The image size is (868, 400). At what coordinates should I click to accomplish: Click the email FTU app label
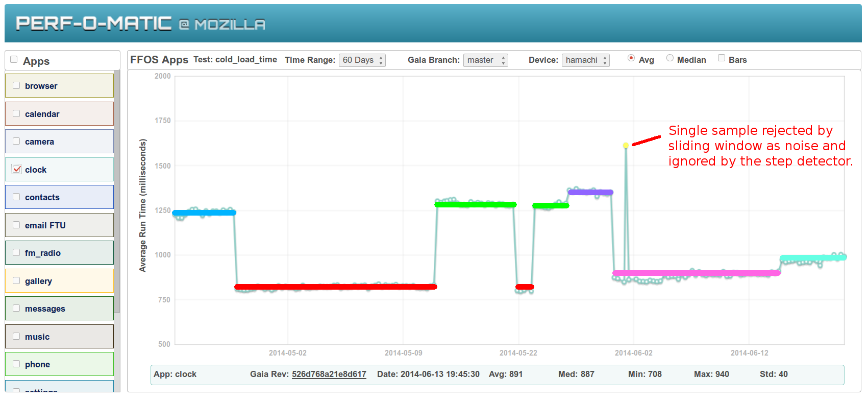pos(45,225)
